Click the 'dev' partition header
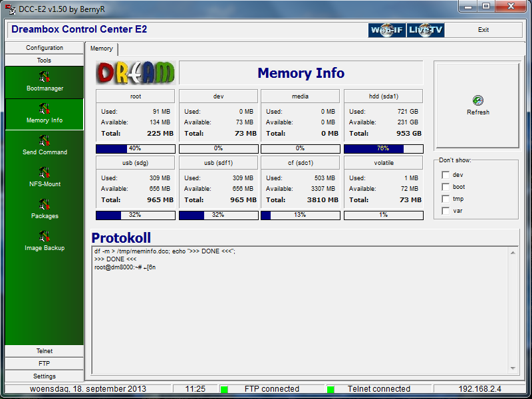 coord(219,96)
